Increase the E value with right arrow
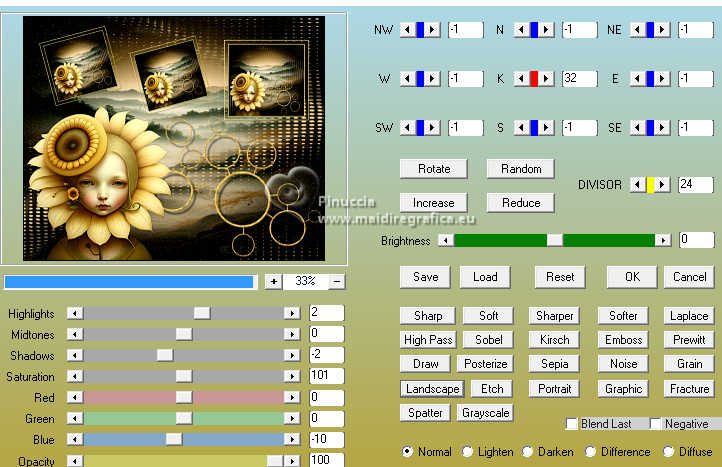 [x=662, y=79]
